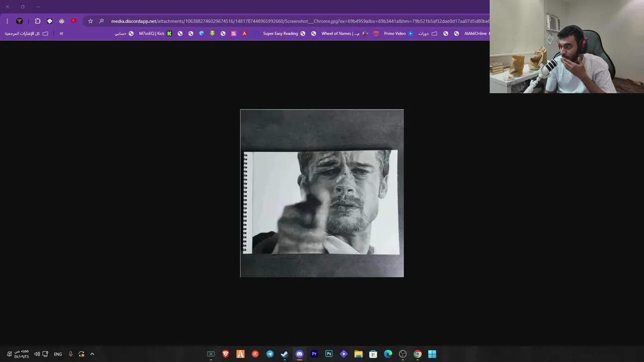644x362 pixels.
Task: Open the 'حسابي' bookmark
Action: point(124,34)
